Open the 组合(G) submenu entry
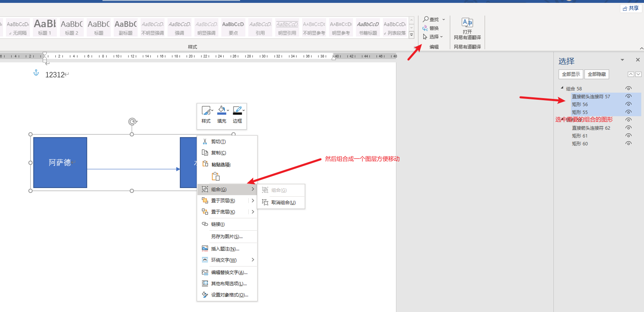 (227, 189)
